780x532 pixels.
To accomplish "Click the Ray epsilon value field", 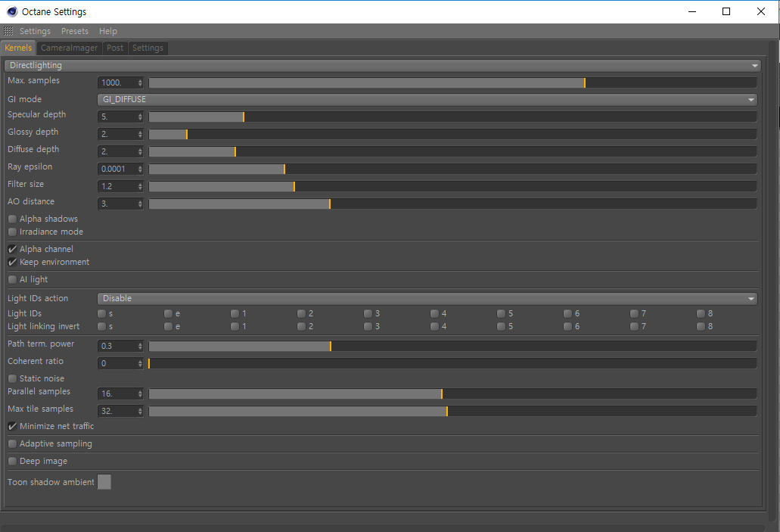I will (x=117, y=170).
